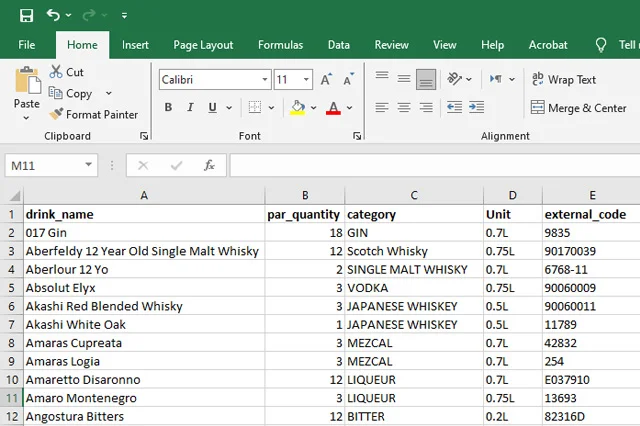Click Top Align icon

coord(382,75)
